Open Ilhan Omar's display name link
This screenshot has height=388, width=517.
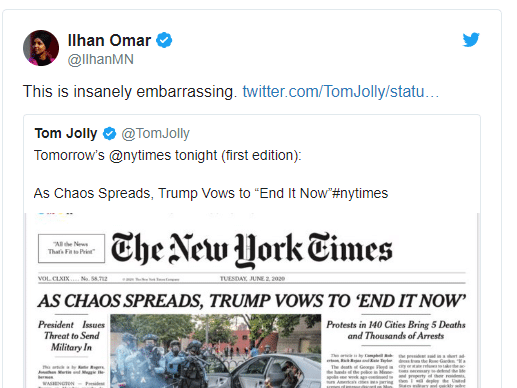tap(109, 40)
